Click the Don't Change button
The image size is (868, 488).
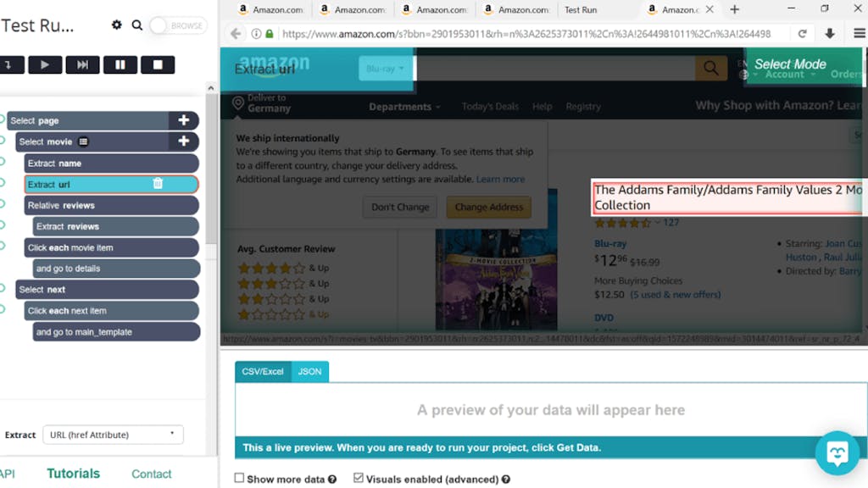(x=400, y=207)
